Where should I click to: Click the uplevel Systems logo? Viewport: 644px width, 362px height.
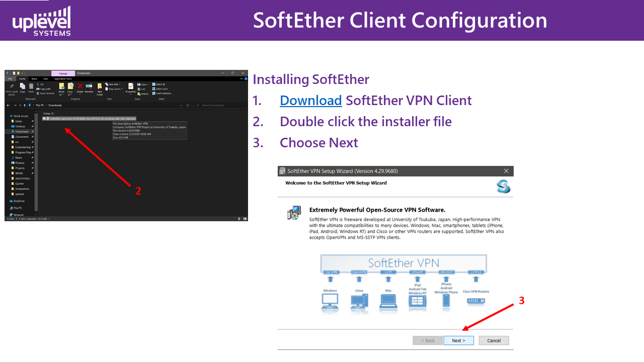tap(42, 21)
